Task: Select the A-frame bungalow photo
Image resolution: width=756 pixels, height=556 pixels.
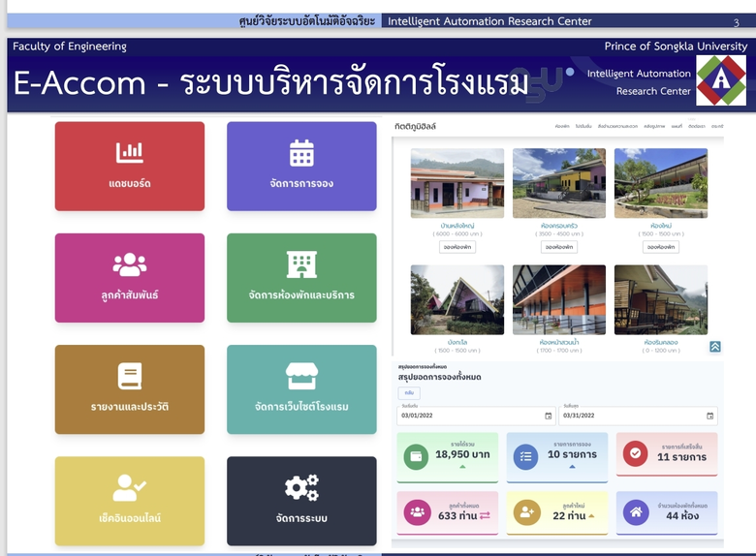Action: (457, 299)
